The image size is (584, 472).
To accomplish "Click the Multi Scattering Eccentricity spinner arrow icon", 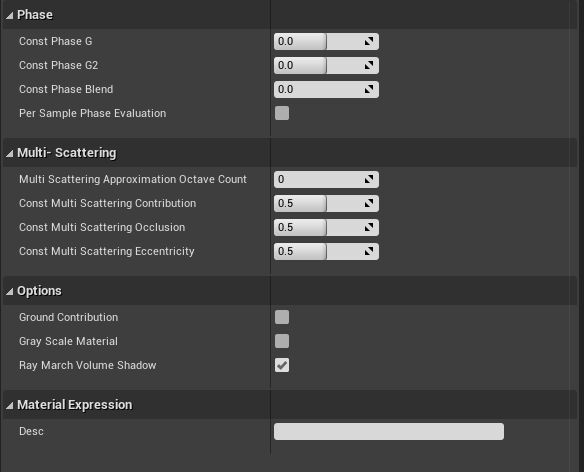I will click(x=369, y=251).
